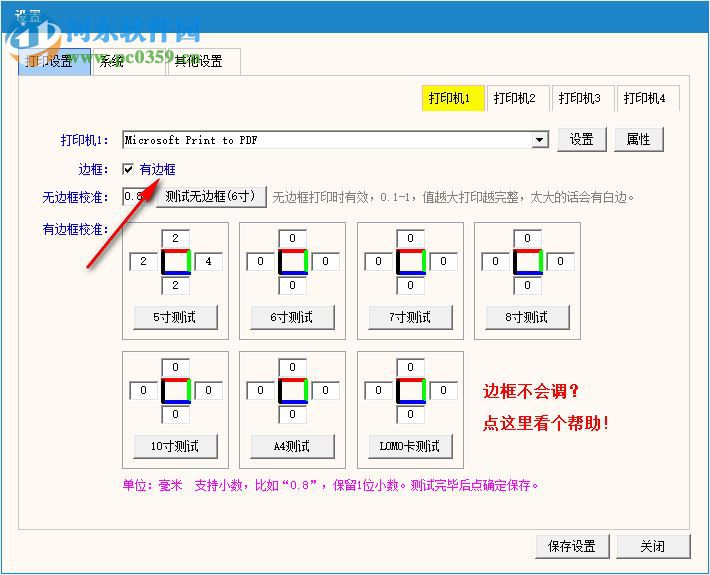Image resolution: width=710 pixels, height=575 pixels.
Task: Click the colored border icon in 5寸 panel
Action: click(176, 262)
